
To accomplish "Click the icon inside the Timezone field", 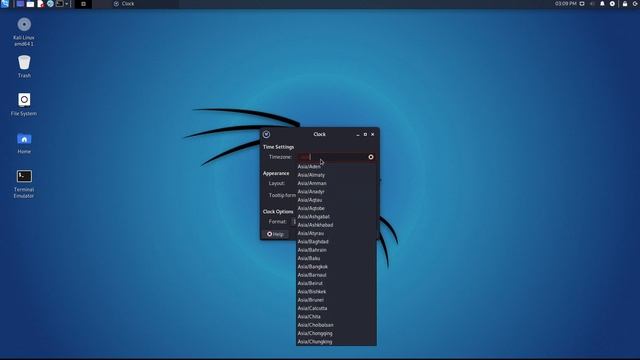I will coord(371,157).
